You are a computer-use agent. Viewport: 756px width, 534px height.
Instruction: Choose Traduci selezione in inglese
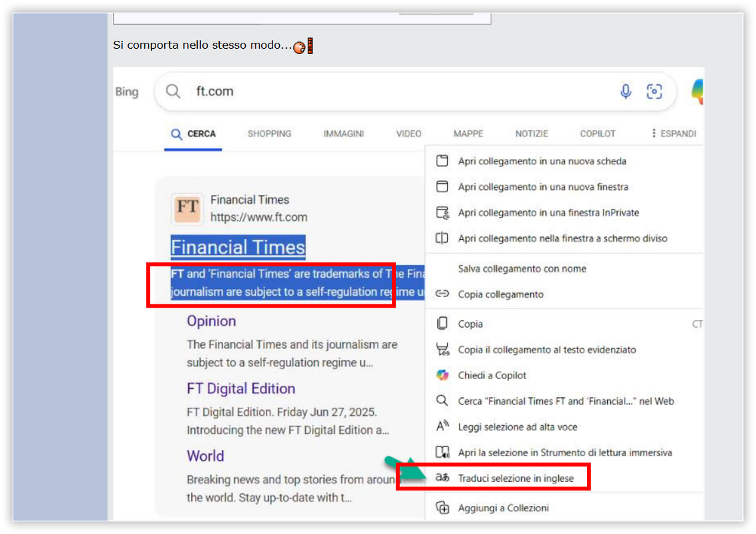click(564, 478)
